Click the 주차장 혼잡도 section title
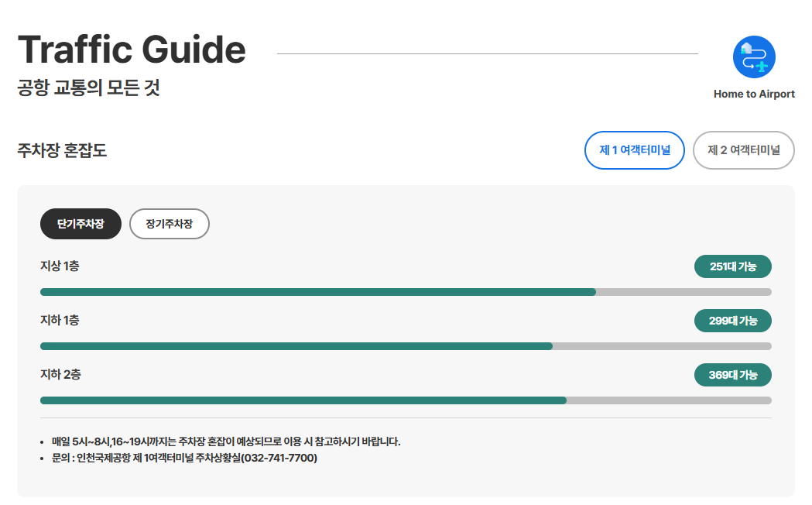Viewport: 812px width, 505px height. (62, 150)
